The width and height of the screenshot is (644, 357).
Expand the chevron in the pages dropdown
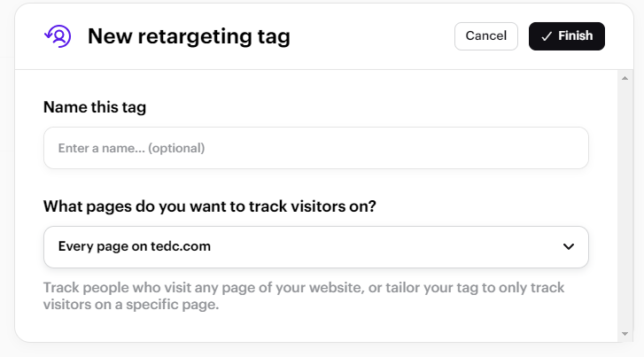click(x=569, y=246)
